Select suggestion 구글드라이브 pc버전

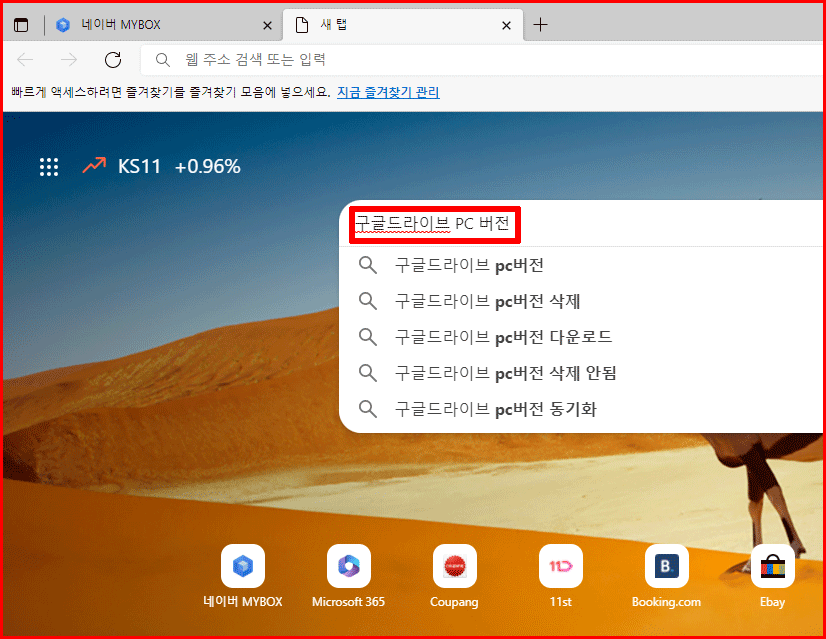click(581, 265)
